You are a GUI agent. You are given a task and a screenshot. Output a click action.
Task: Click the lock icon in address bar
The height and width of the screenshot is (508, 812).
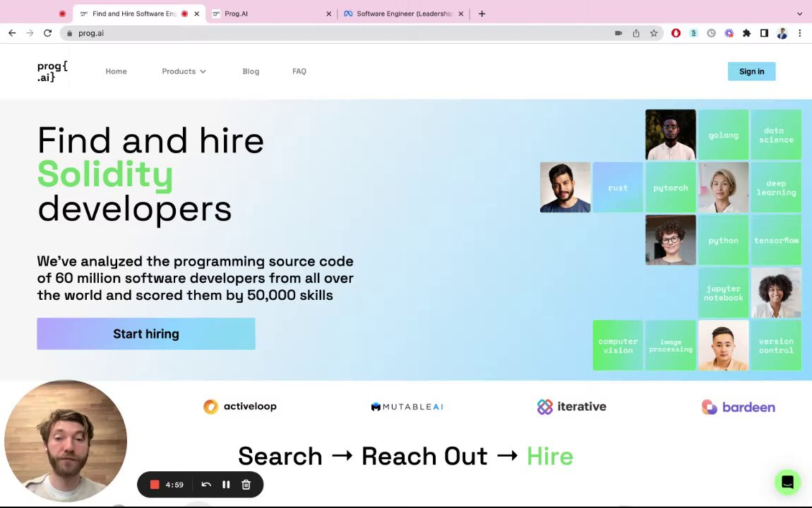click(69, 33)
